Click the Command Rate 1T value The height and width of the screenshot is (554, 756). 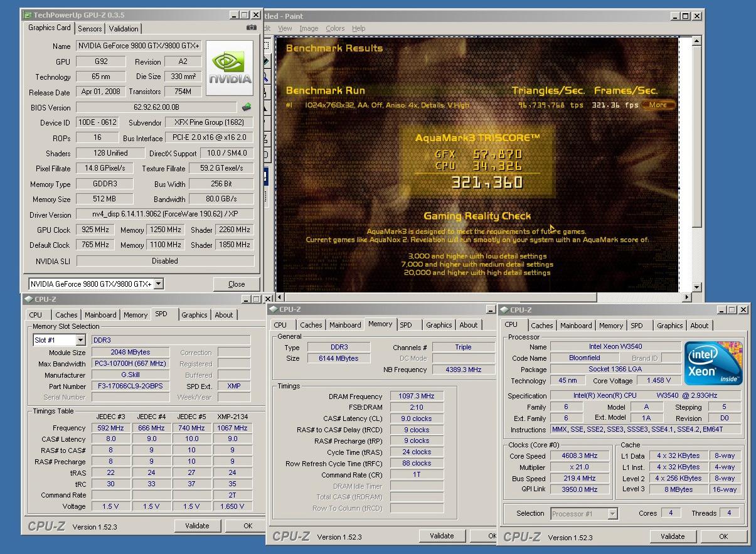point(417,475)
